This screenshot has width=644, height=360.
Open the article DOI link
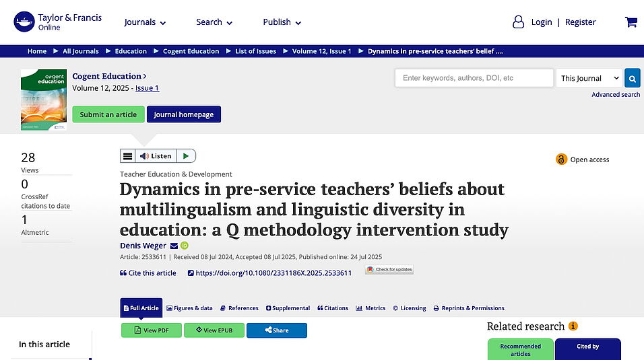tap(273, 273)
